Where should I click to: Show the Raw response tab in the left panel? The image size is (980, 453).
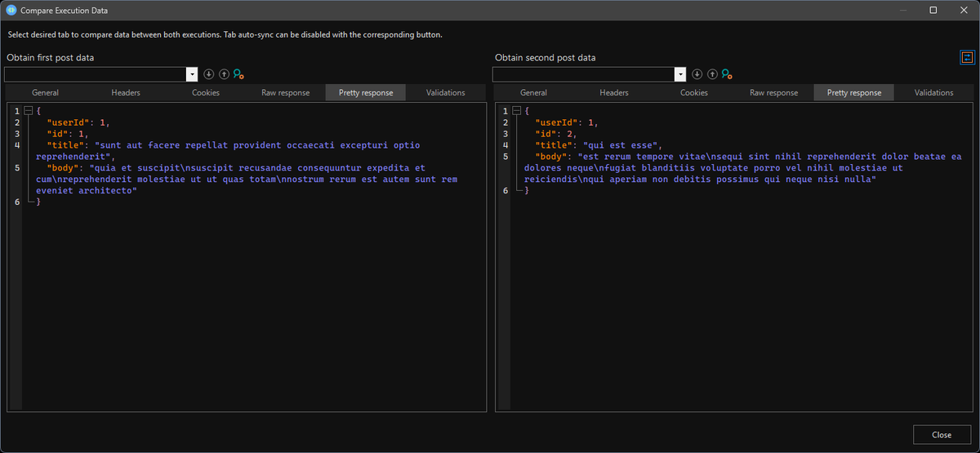[286, 92]
